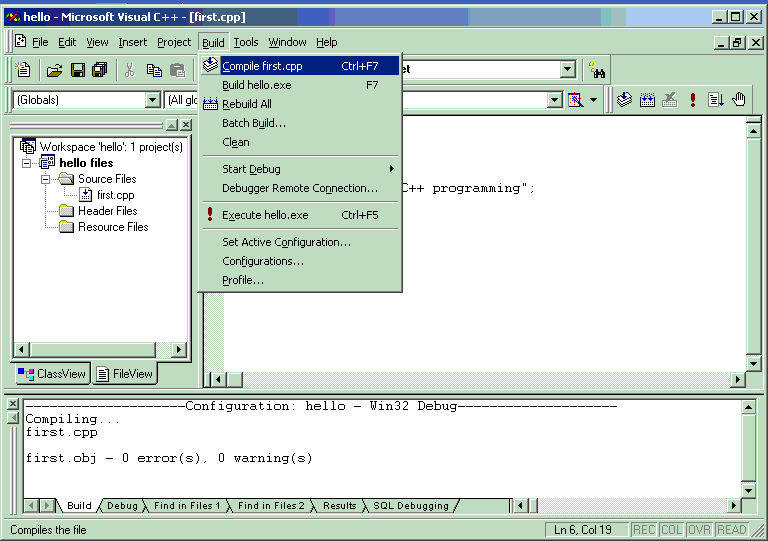
Task: Collapse the Source Files folder node
Action: point(46,179)
